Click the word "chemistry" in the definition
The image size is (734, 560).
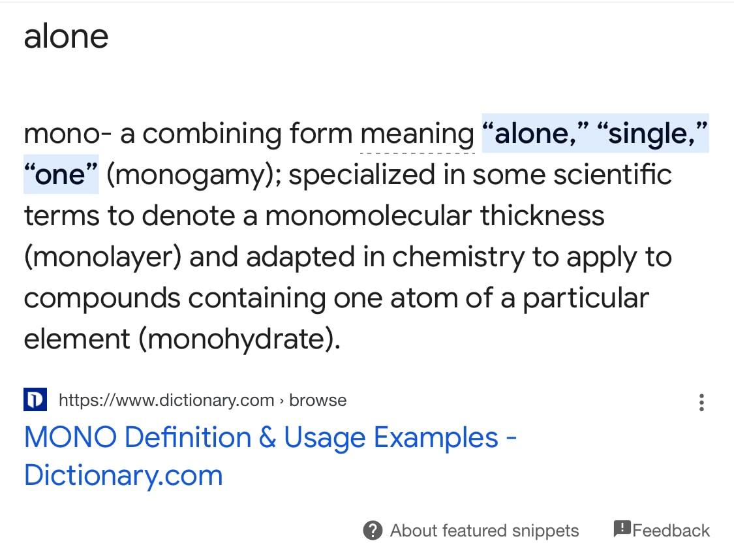458,257
